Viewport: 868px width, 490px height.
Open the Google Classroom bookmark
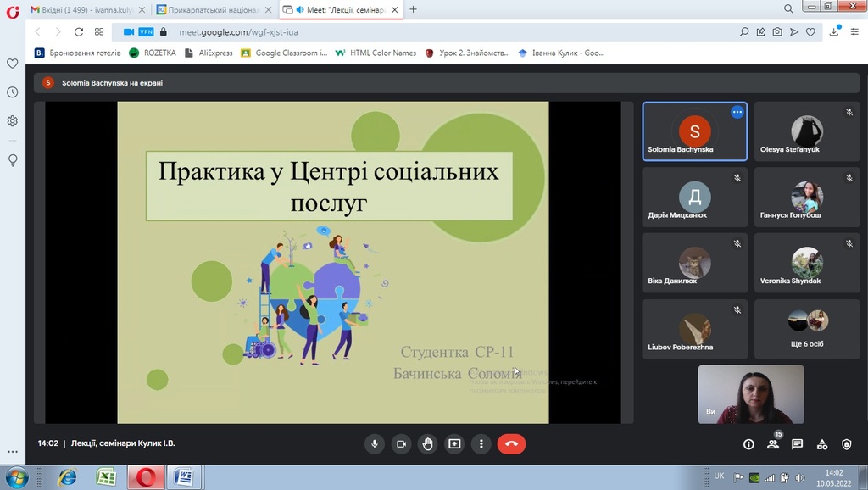click(285, 53)
